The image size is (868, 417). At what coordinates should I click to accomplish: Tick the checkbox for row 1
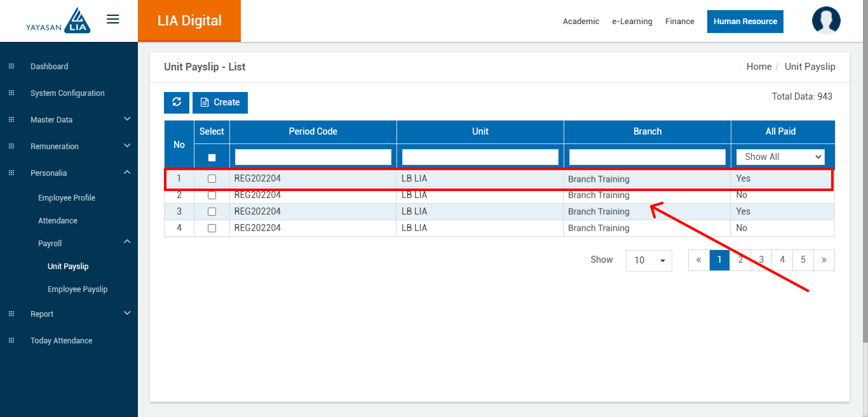(x=212, y=179)
